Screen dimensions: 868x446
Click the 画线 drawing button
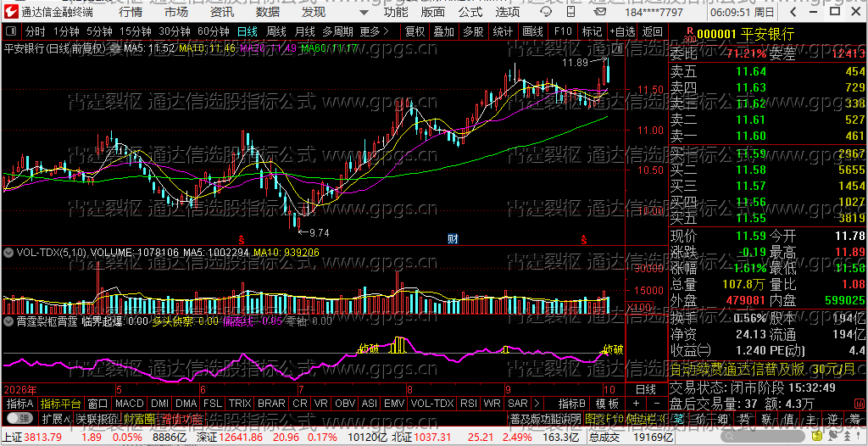point(532,31)
